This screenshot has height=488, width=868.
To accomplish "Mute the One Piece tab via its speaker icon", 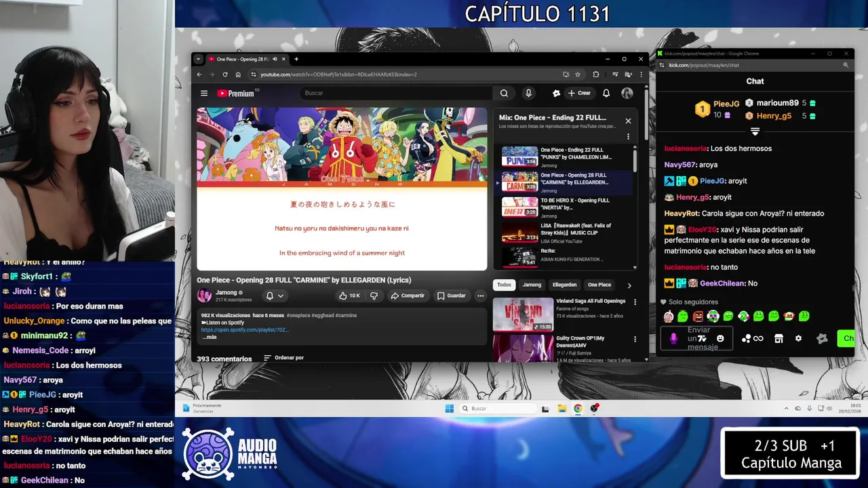I will (275, 59).
